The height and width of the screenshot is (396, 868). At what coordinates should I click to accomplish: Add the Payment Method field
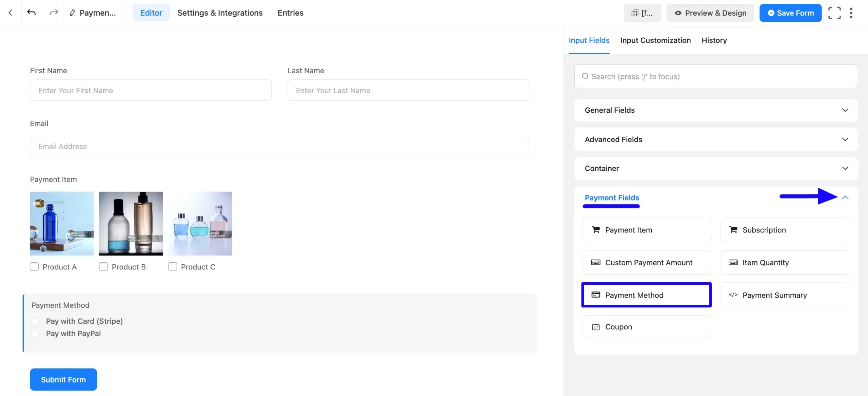click(x=646, y=295)
